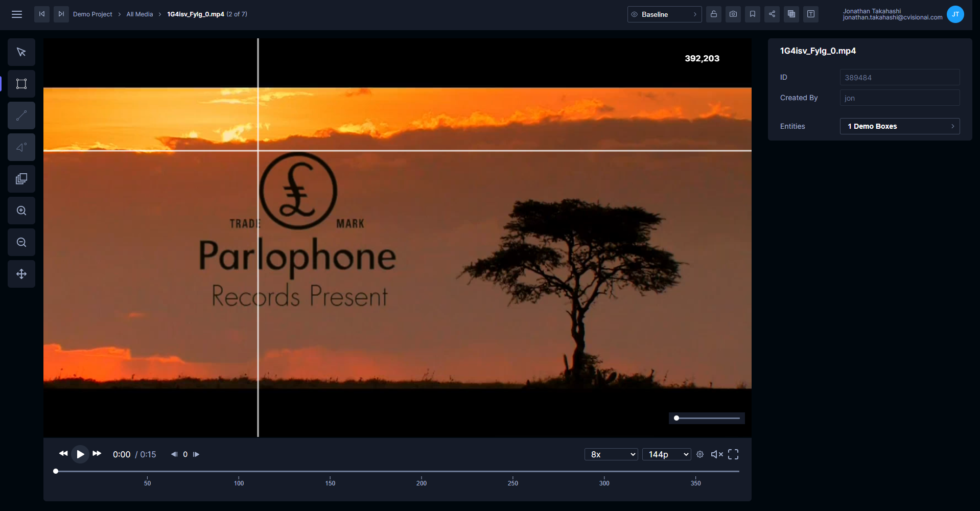Open the 144p quality dropdown
The image size is (980, 511).
click(x=666, y=454)
